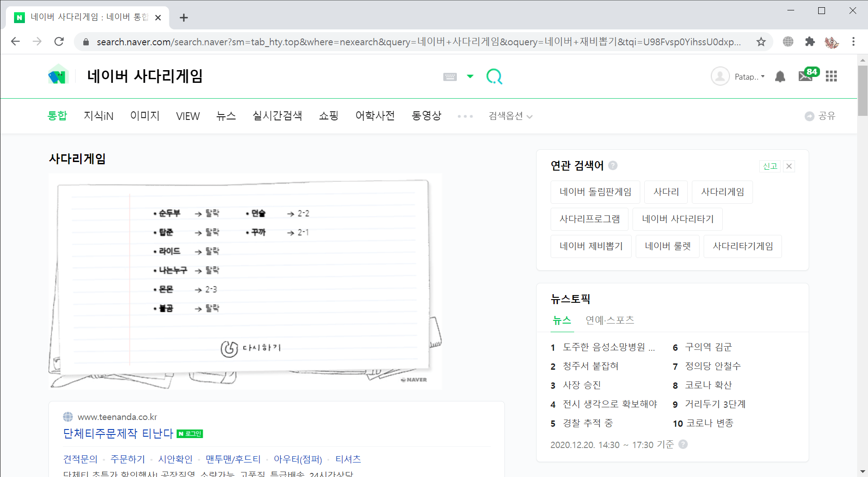
Task: Bookmark this page with the star
Action: pyautogui.click(x=761, y=42)
